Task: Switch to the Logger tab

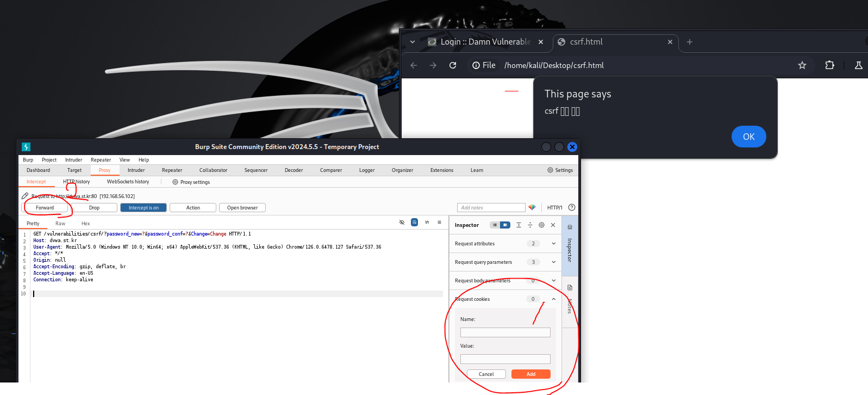Action: 367,170
